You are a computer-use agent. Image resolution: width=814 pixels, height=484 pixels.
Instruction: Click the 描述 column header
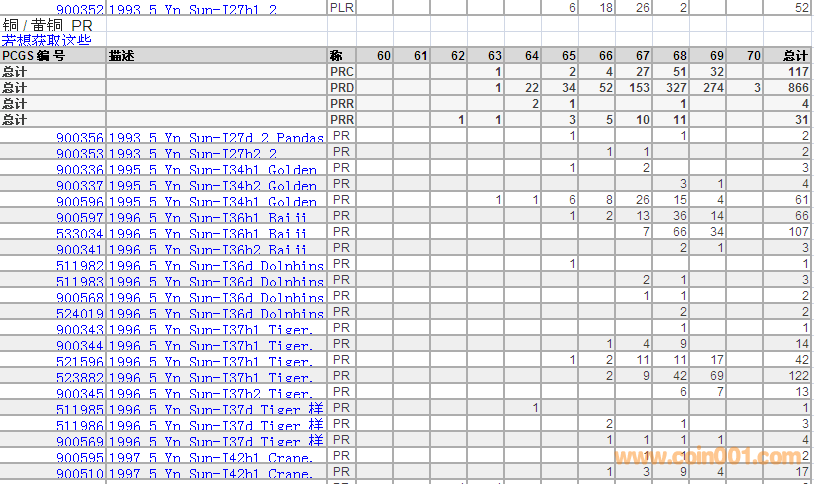tap(121, 56)
